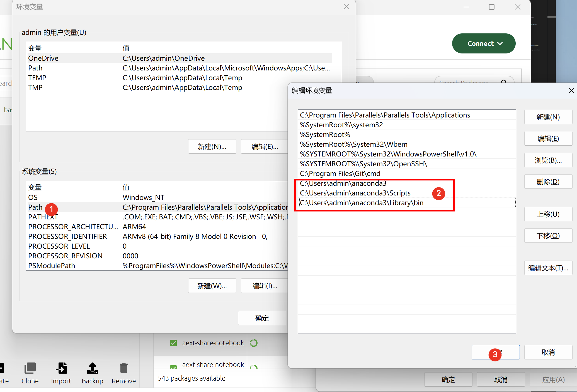Close the 编辑环境变量 dialog with X
Screen dimensions: 577x392
571,90
